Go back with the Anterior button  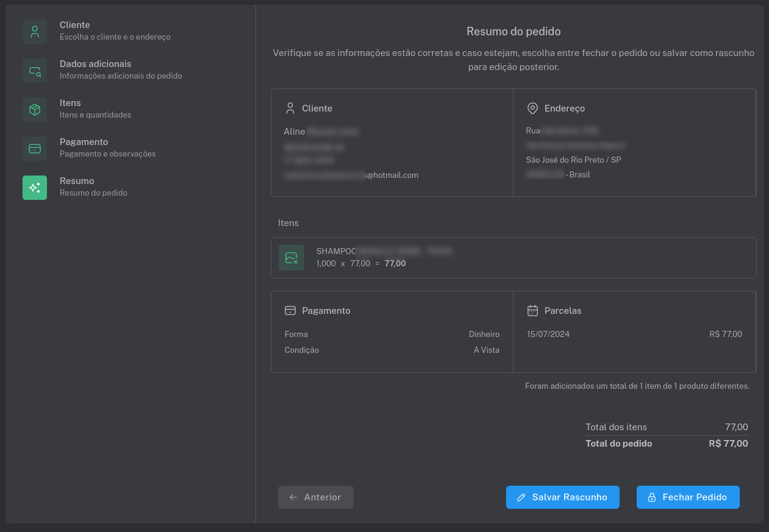[316, 497]
